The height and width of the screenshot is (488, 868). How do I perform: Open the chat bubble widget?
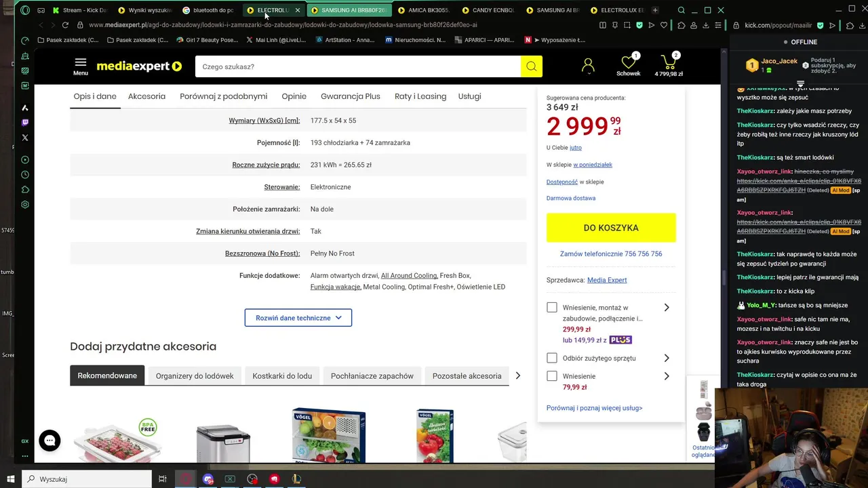(x=50, y=441)
